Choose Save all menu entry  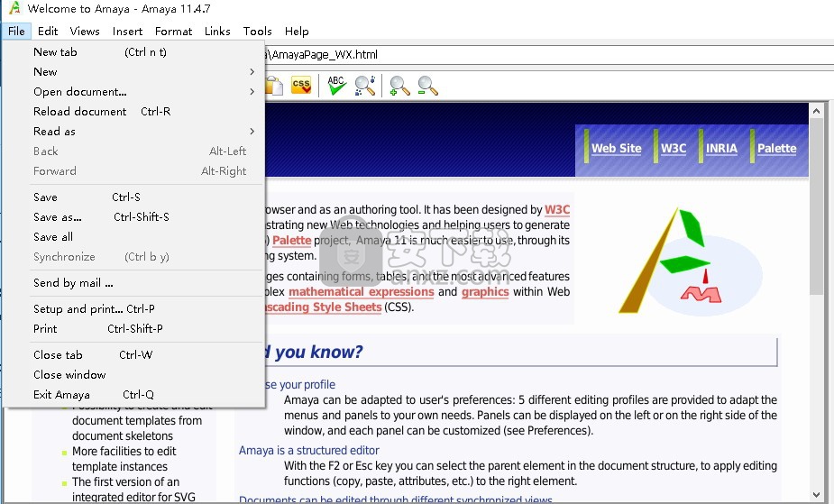[134, 237]
